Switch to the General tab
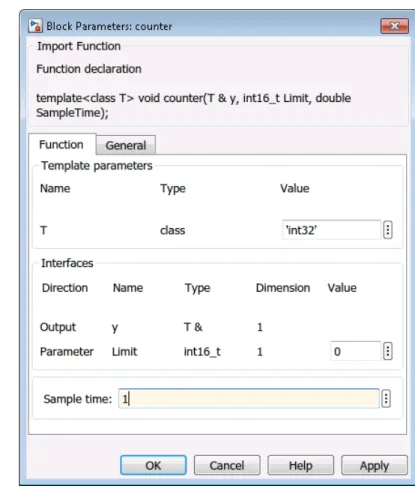 click(126, 145)
